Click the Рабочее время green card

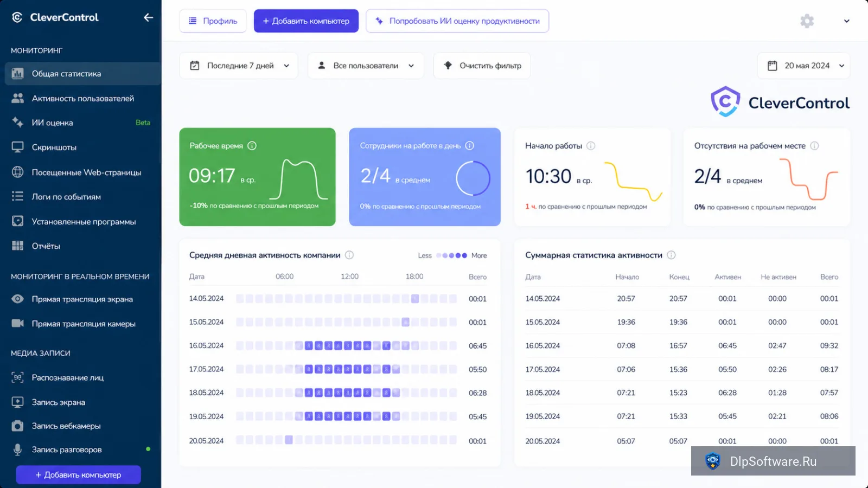(257, 177)
